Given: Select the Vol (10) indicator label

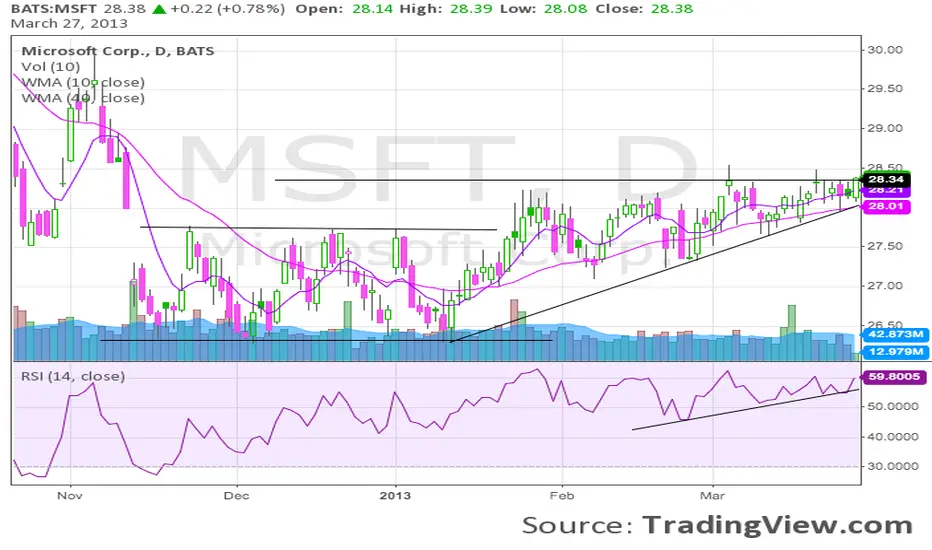Looking at the screenshot, I should pos(51,67).
